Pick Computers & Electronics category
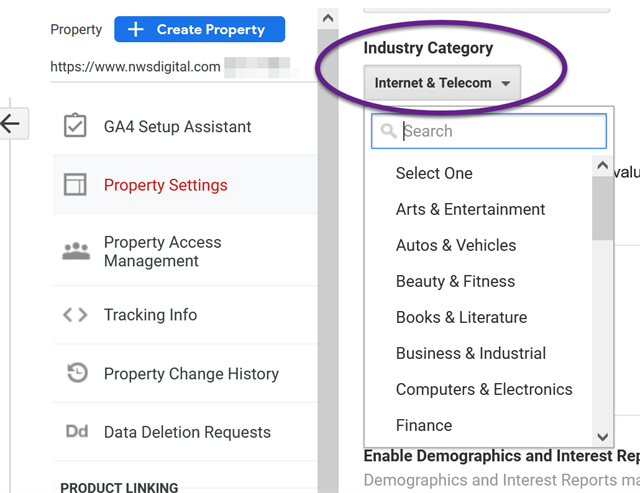The image size is (640, 493). [484, 389]
